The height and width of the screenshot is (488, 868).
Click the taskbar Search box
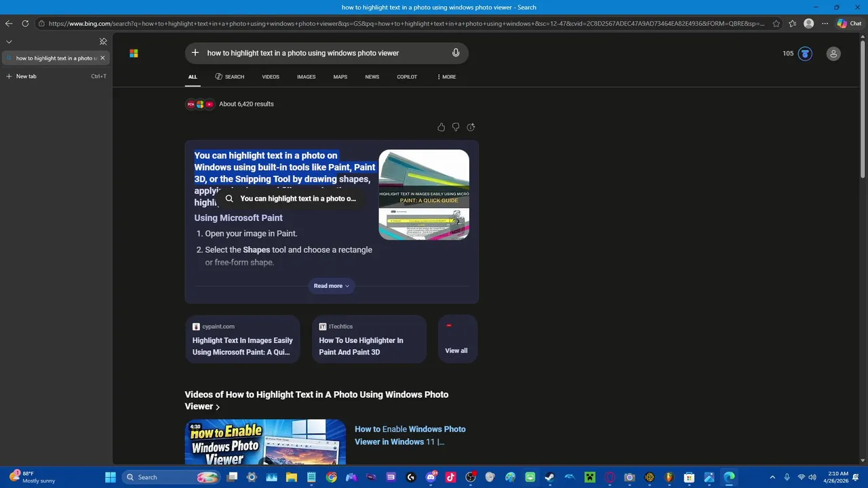tap(170, 477)
